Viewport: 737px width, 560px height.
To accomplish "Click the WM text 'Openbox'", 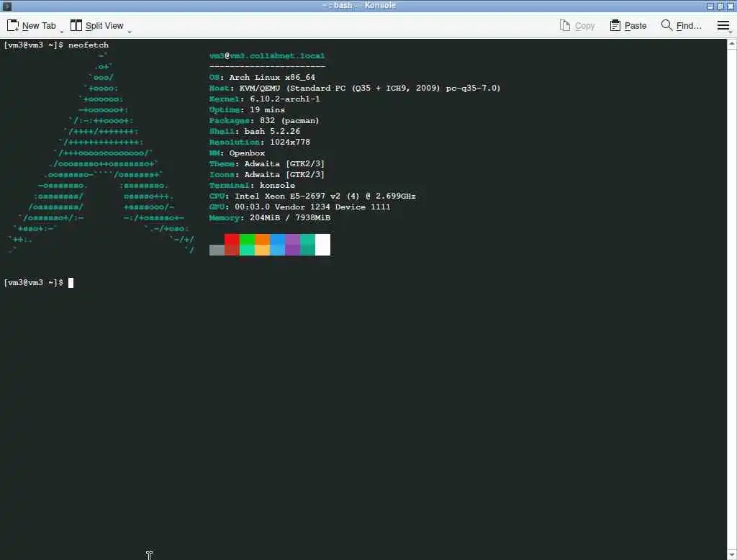I will (x=248, y=153).
